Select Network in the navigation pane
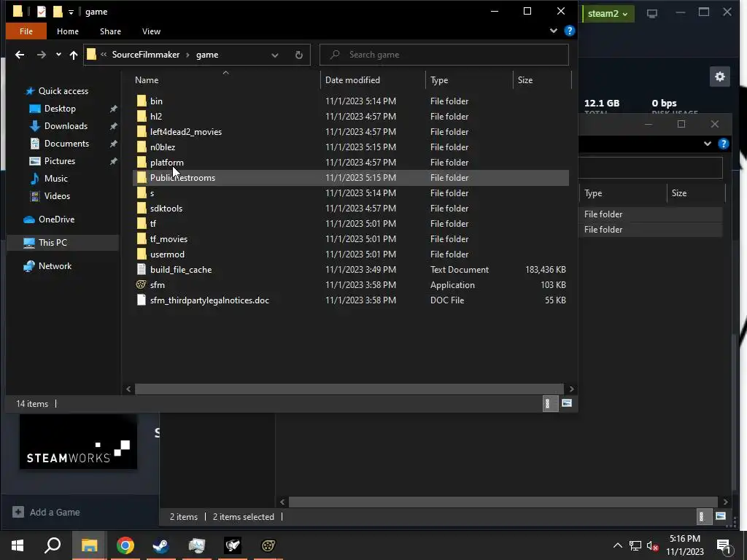Viewport: 747px width, 560px height. [x=55, y=266]
